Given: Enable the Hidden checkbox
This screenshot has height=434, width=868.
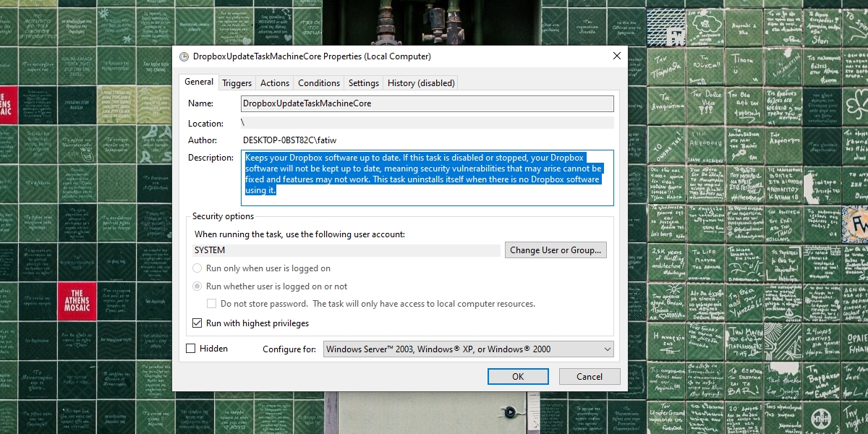Looking at the screenshot, I should pyautogui.click(x=191, y=349).
